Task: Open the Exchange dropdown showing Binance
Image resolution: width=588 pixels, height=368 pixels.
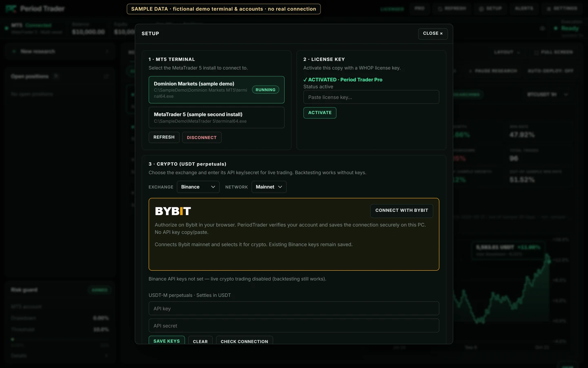Action: pyautogui.click(x=198, y=187)
